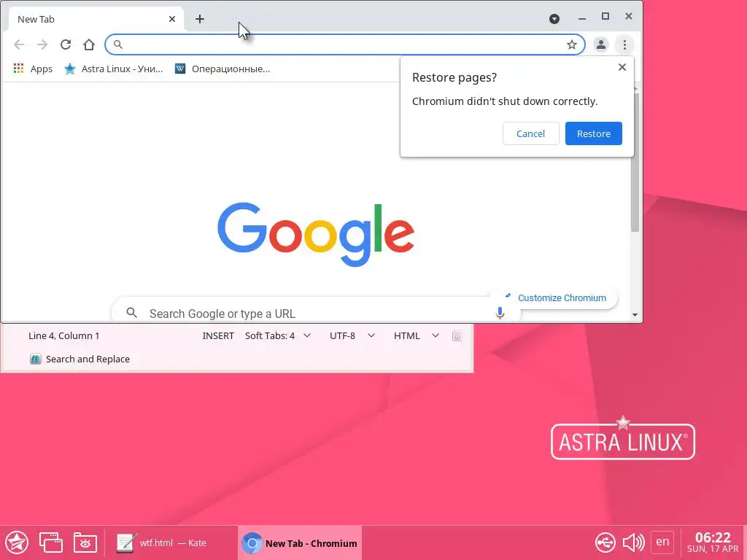Focus the Chromium address bar
Screen dimensions: 747x560
pos(345,44)
